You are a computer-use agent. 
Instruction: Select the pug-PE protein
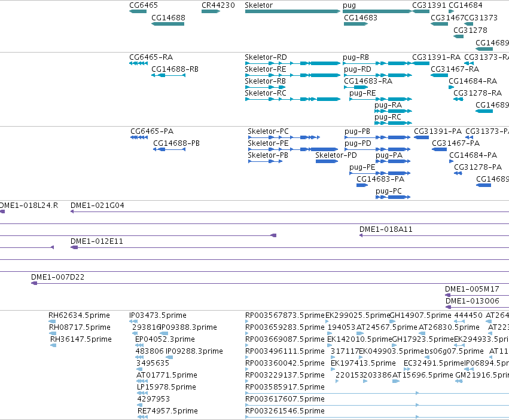click(x=380, y=173)
